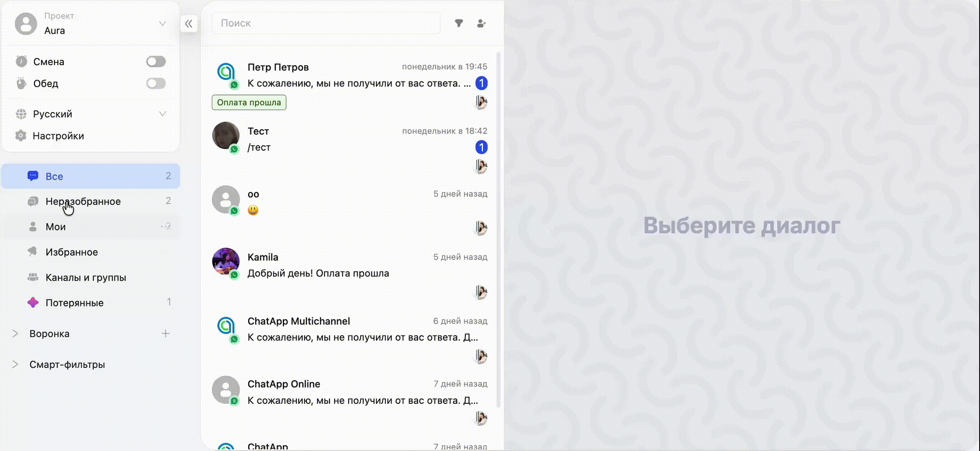Expand the Воронка section

click(15, 333)
